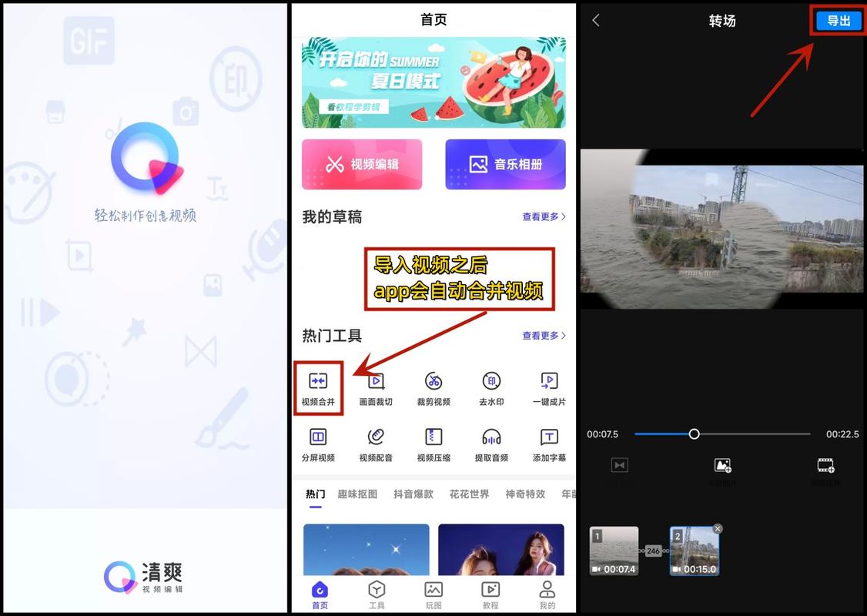Open the 一键成片 one-tap video tool
867x616 pixels.
point(549,387)
